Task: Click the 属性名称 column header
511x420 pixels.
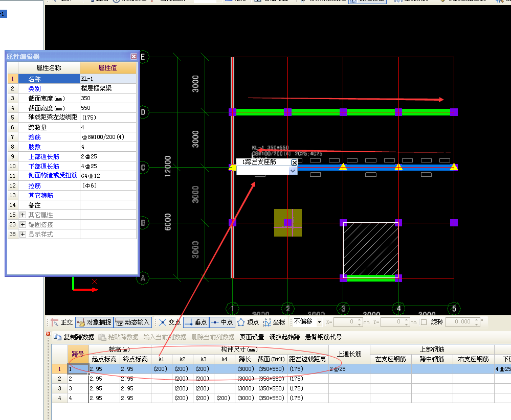Action: [49, 68]
